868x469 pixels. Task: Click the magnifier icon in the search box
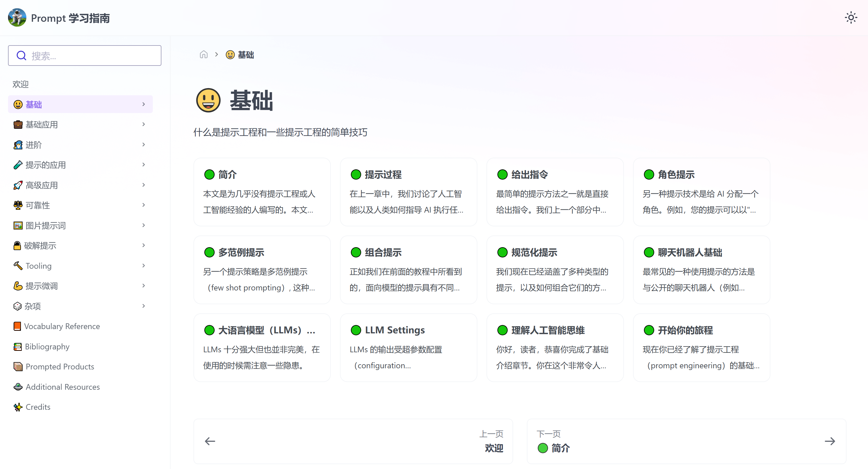click(21, 56)
